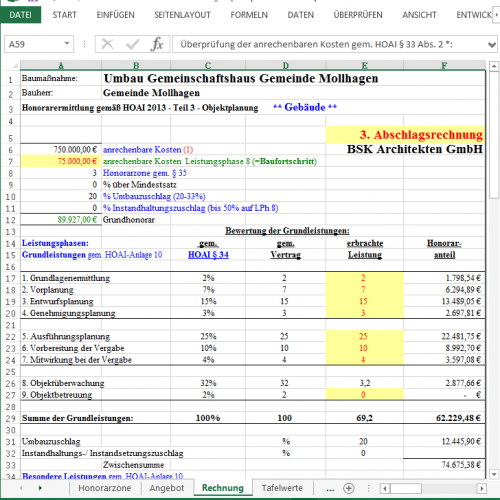Image resolution: width=500 pixels, height=500 pixels.
Task: Open the Honorarzone sheet tab
Action: pos(105,488)
